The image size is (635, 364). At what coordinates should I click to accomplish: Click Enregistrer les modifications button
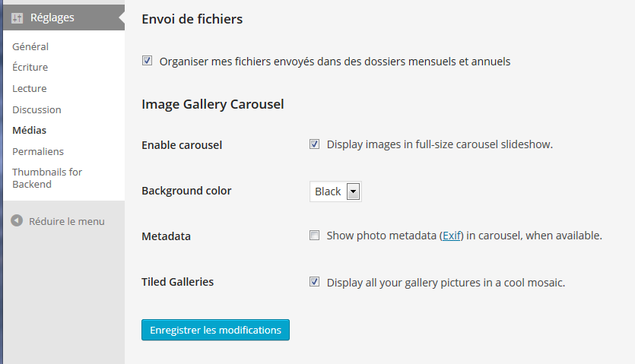[x=215, y=330]
